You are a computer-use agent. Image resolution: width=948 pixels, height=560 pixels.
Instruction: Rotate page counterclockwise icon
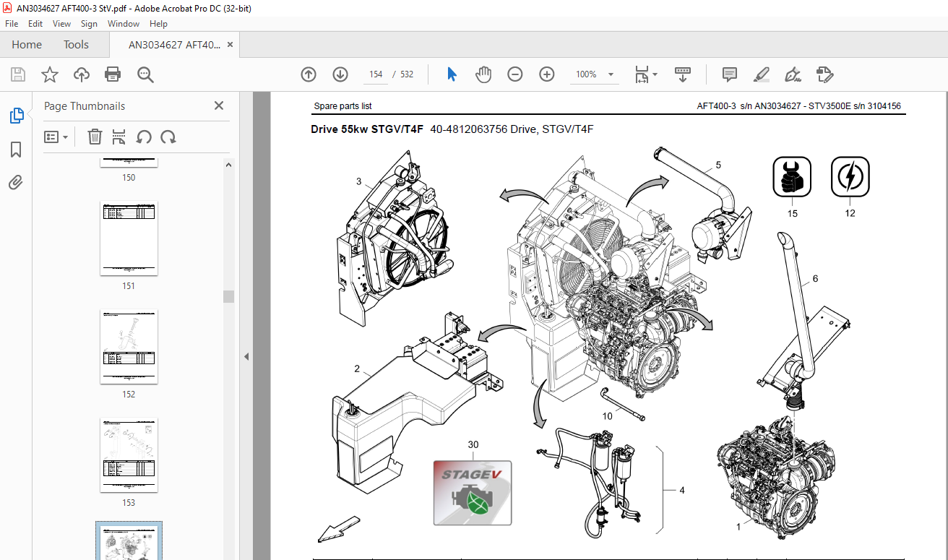[x=144, y=137]
